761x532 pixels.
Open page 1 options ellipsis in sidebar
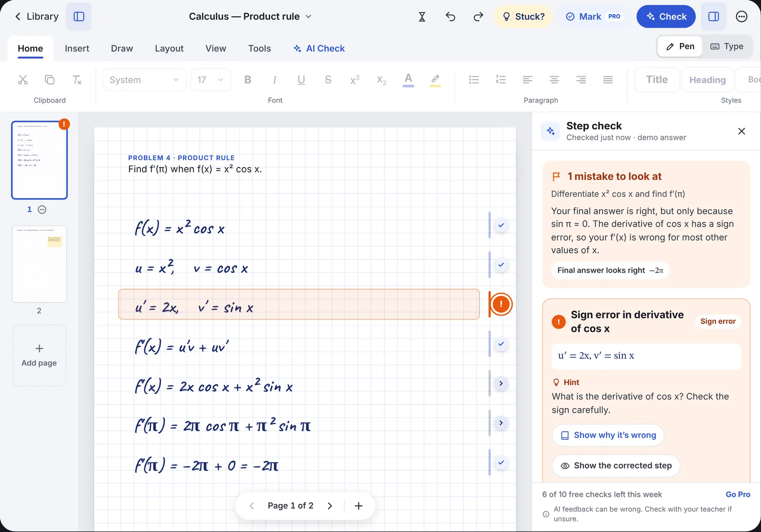(x=42, y=210)
